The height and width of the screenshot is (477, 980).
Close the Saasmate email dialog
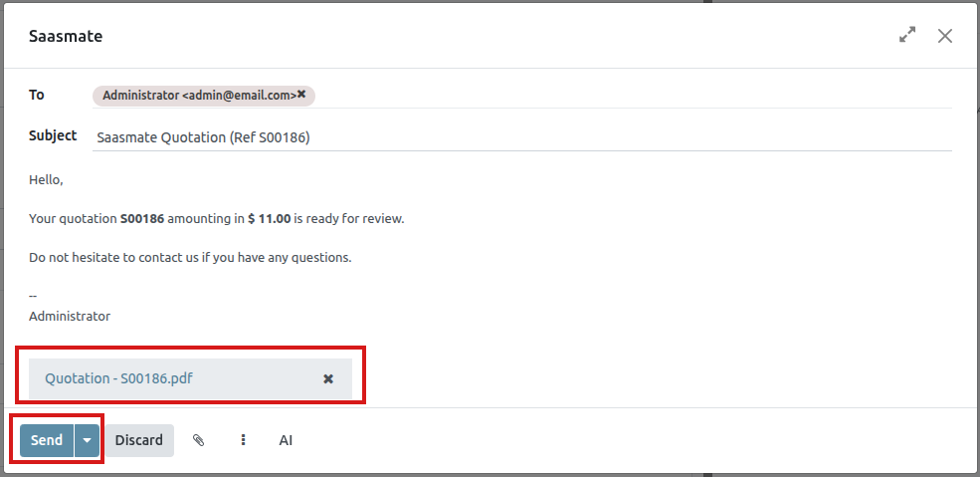[x=944, y=35]
